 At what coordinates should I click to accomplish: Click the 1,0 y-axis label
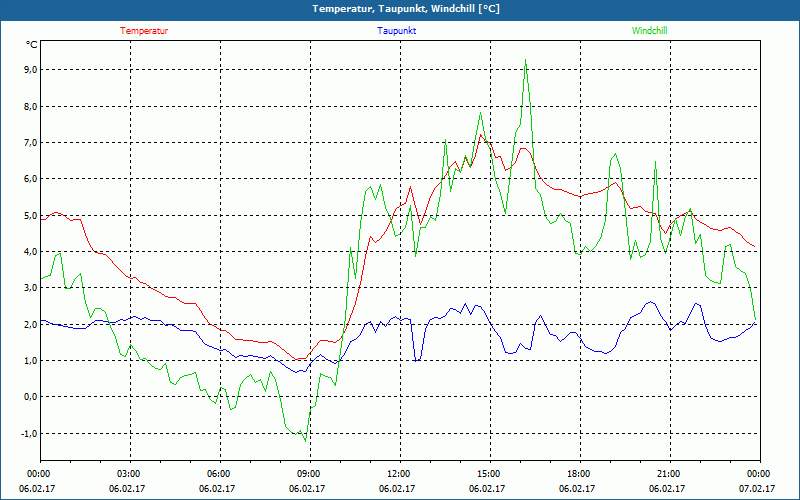[x=31, y=361]
